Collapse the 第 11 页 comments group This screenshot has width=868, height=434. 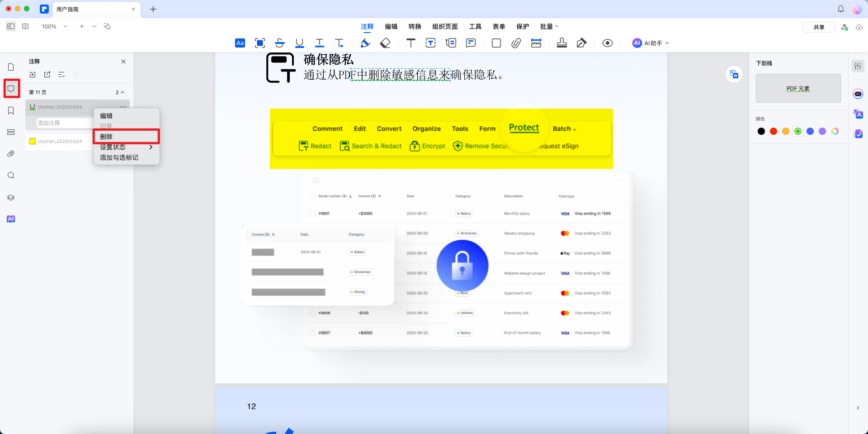coord(123,92)
